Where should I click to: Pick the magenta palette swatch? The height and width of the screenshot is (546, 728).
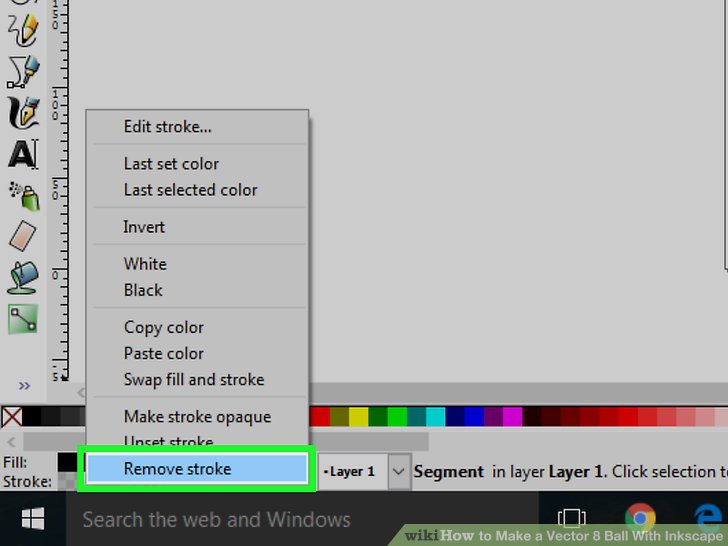tap(513, 416)
